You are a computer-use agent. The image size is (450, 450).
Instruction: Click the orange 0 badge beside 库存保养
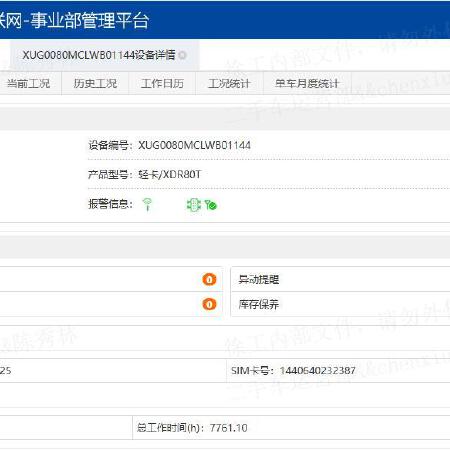(x=209, y=304)
